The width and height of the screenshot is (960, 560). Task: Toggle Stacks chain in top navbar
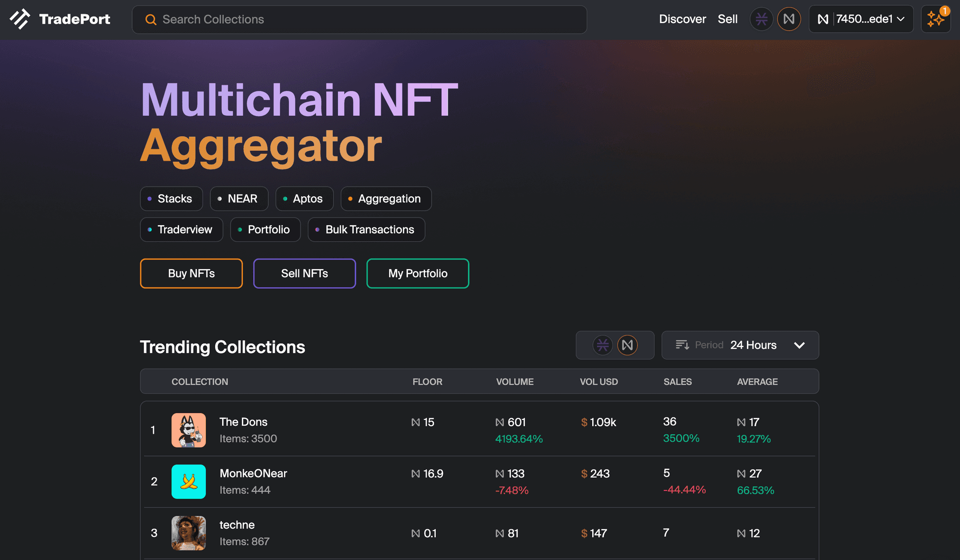pyautogui.click(x=761, y=19)
